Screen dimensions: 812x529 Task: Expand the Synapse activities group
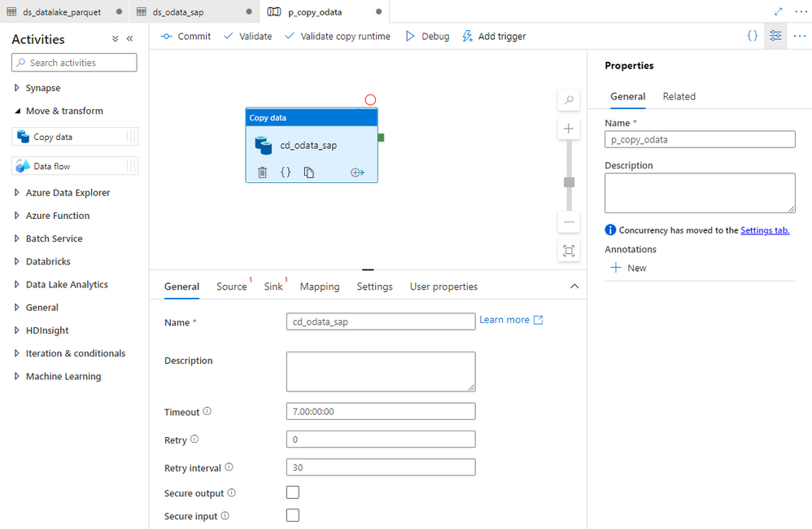(17, 88)
